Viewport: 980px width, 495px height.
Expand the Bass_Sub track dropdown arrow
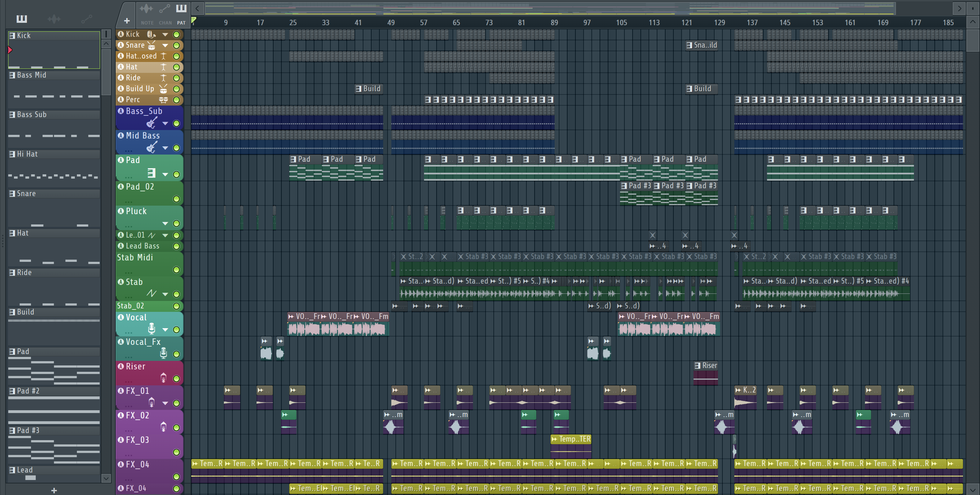pyautogui.click(x=165, y=123)
